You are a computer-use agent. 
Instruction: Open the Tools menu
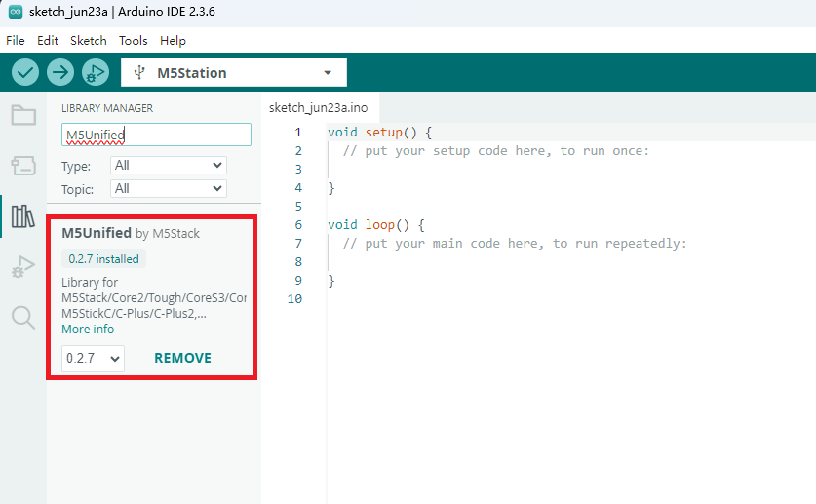tap(134, 41)
